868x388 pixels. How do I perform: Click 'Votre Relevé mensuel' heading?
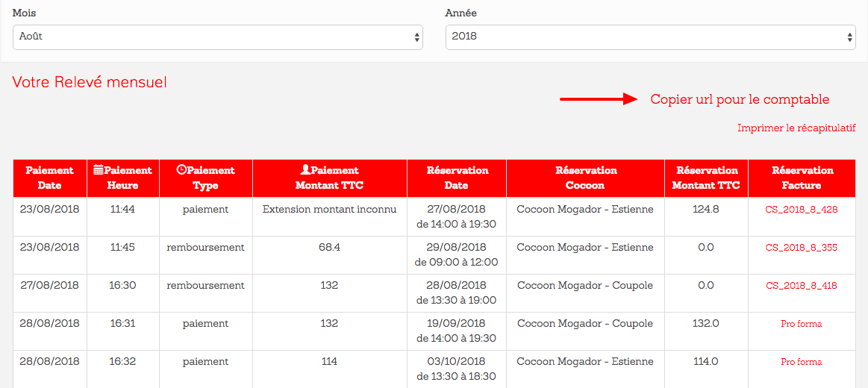pyautogui.click(x=90, y=83)
